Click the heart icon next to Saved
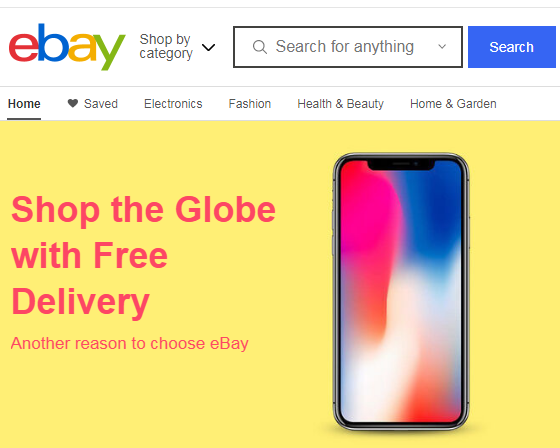560x448 pixels. click(x=73, y=103)
